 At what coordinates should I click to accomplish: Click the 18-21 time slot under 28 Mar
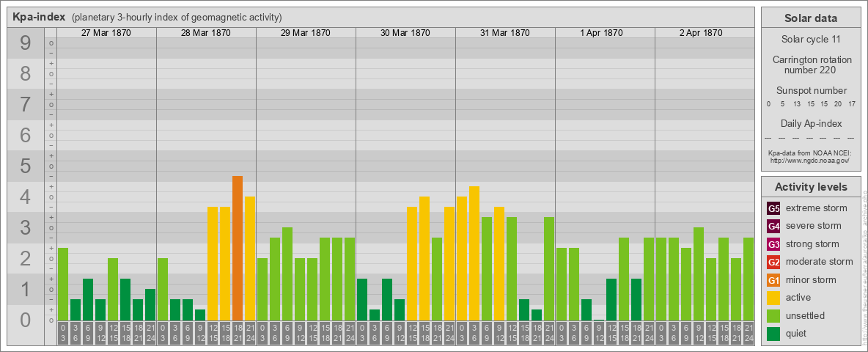click(x=238, y=333)
